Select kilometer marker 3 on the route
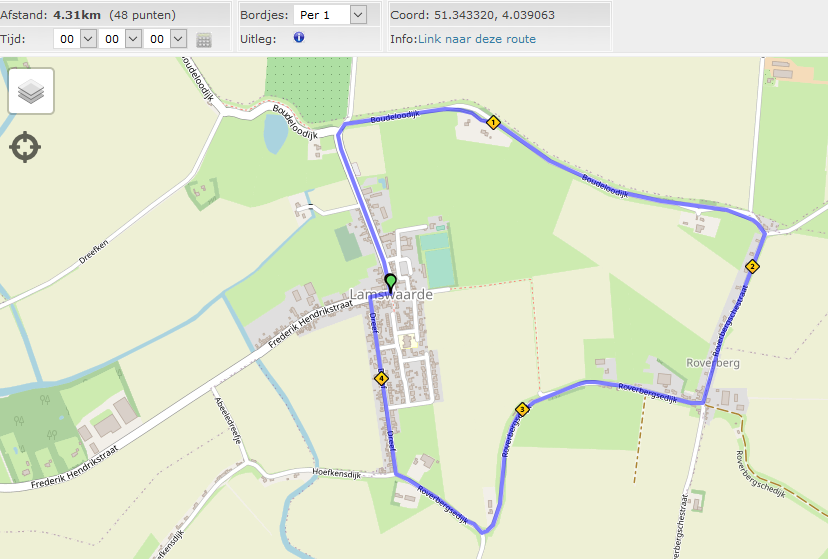 tap(522, 409)
